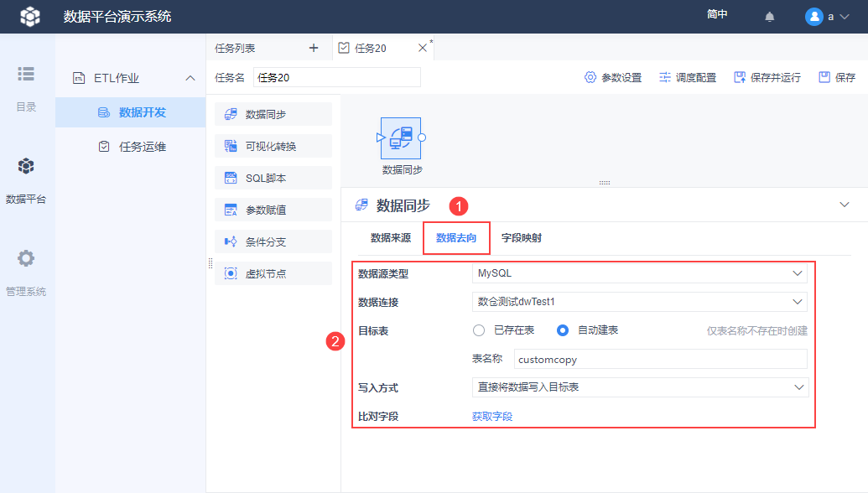Switch to 数据去向 tab
Viewport: 868px width, 493px height.
pyautogui.click(x=456, y=238)
